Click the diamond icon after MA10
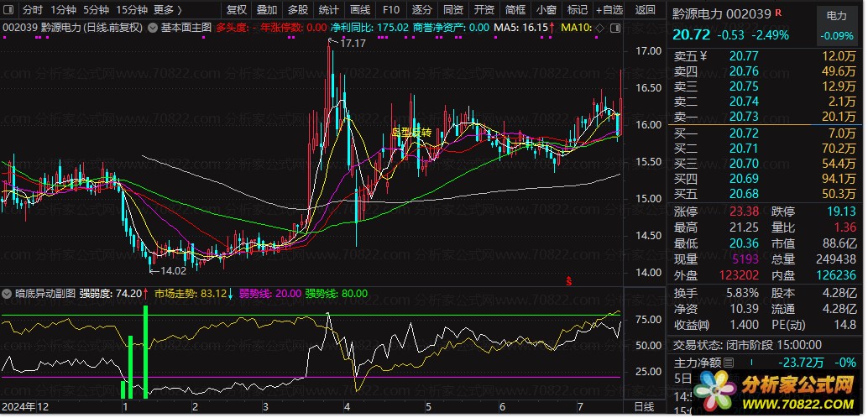The width and height of the screenshot is (868, 418). pos(600,27)
